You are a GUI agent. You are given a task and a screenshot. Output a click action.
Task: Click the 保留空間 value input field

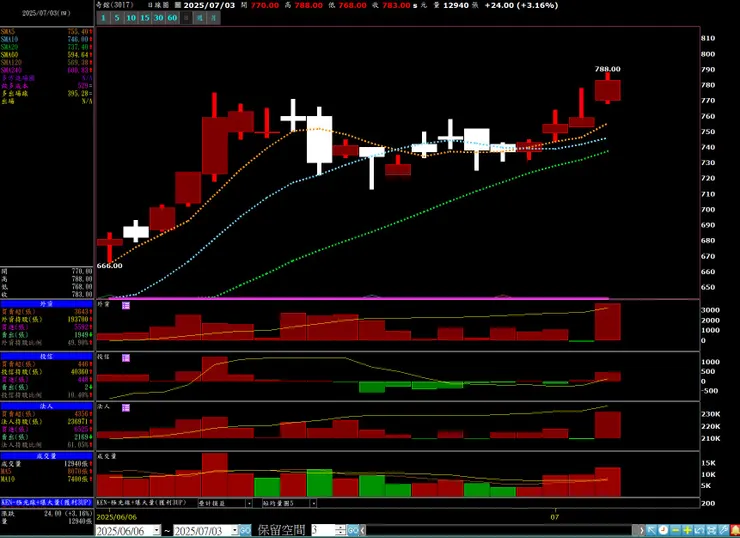pos(323,530)
